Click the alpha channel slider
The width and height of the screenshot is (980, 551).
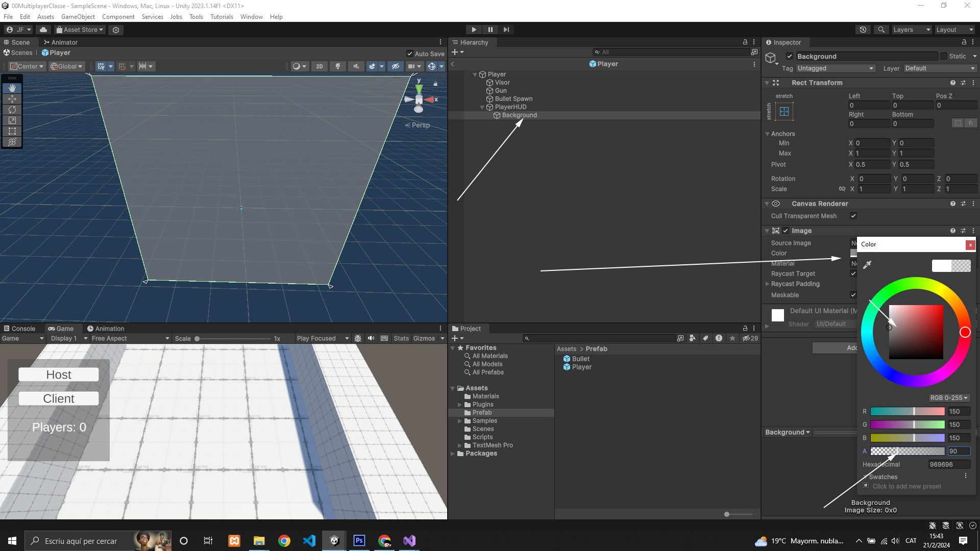(x=907, y=451)
